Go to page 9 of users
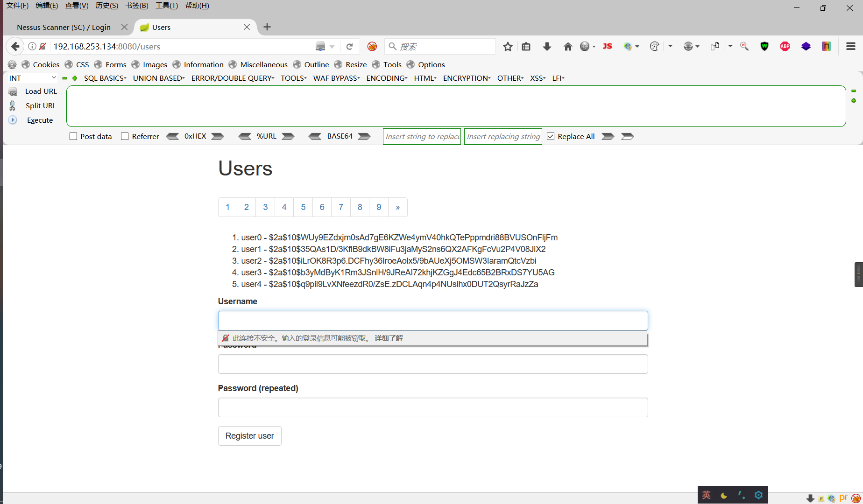 [379, 207]
